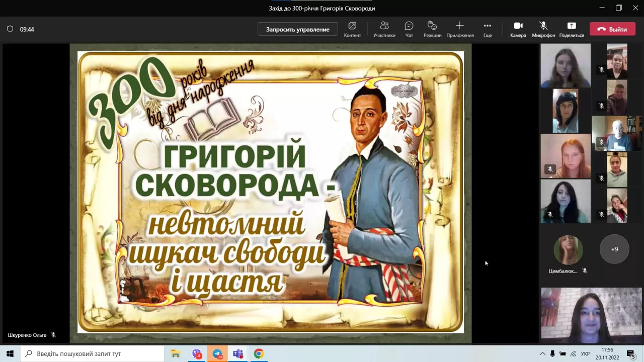Image resolution: width=644 pixels, height=362 pixels.
Task: Show the Участники participant list
Action: (x=384, y=29)
